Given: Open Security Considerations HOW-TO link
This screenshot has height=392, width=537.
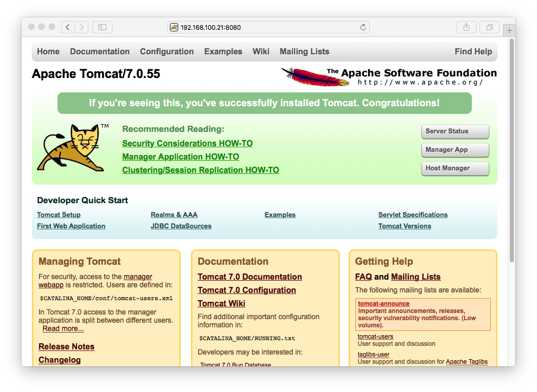Looking at the screenshot, I should point(187,143).
